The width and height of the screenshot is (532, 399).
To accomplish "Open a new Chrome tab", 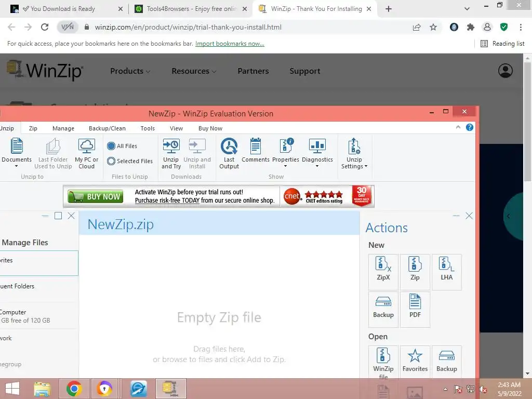I will [389, 9].
